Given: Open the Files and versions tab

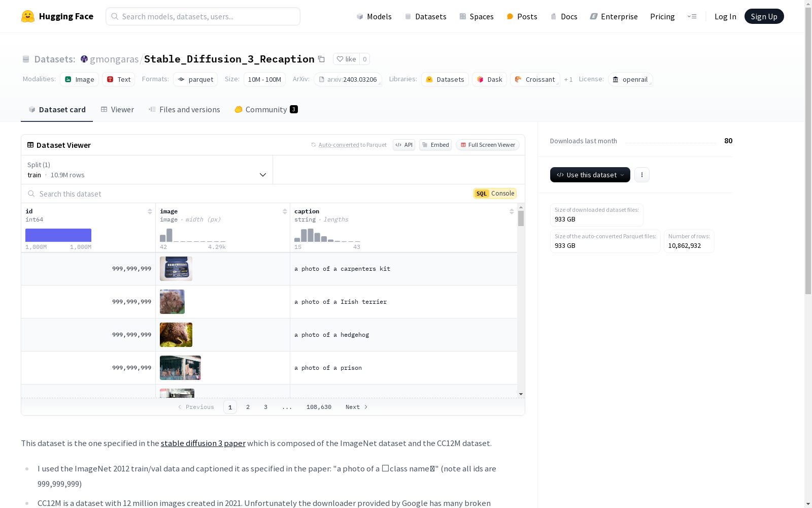Looking at the screenshot, I should pyautogui.click(x=184, y=109).
